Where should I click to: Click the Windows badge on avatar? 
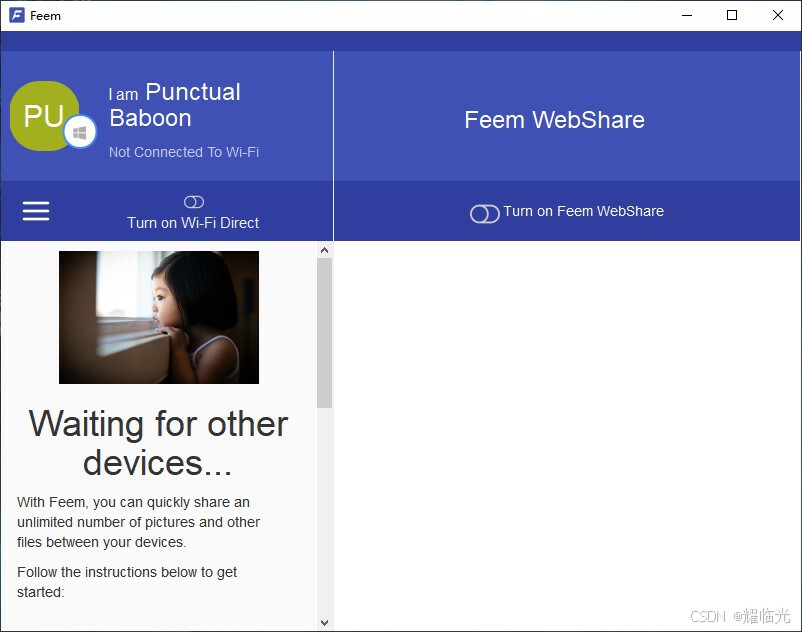pyautogui.click(x=80, y=132)
